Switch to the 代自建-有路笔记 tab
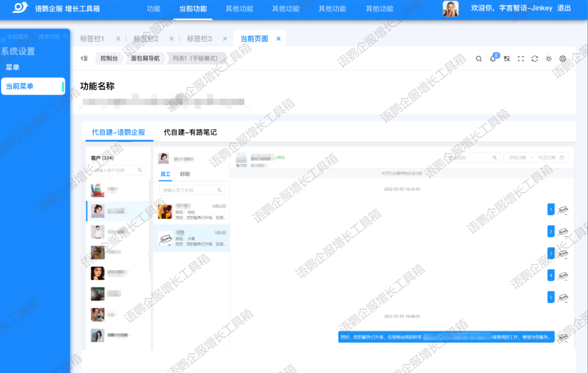Viewport: 588px width, 373px height. 190,131
